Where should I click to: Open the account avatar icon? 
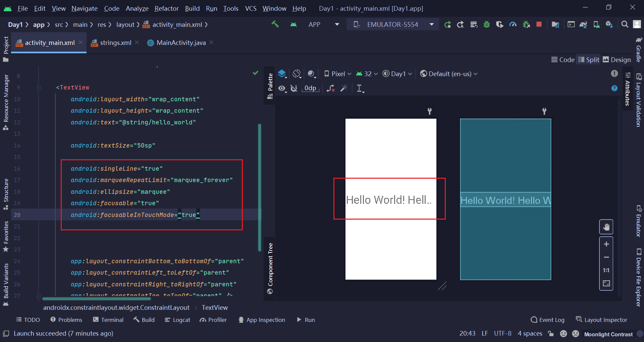637,24
